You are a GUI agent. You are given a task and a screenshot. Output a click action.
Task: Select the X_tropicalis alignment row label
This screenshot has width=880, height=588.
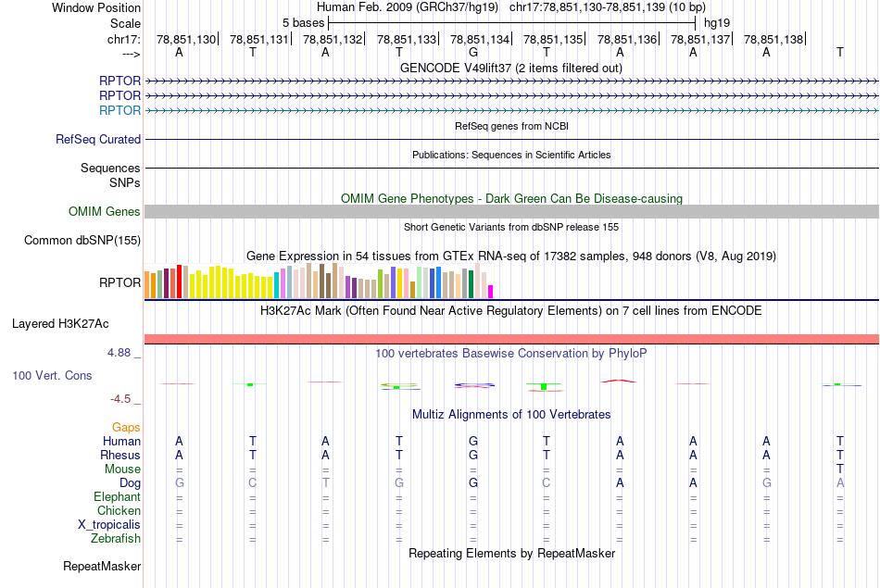pos(109,525)
